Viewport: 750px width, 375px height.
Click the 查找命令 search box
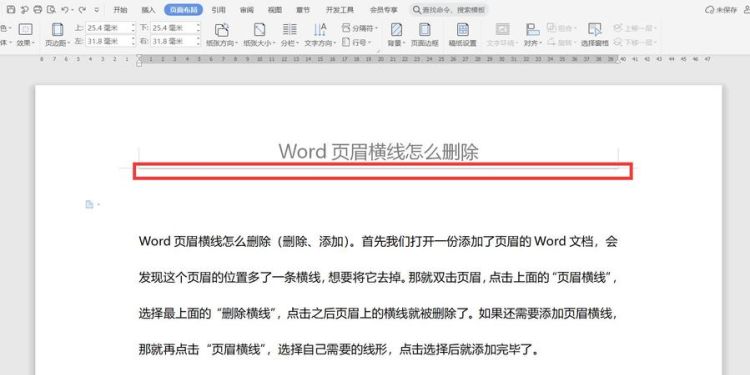[449, 10]
